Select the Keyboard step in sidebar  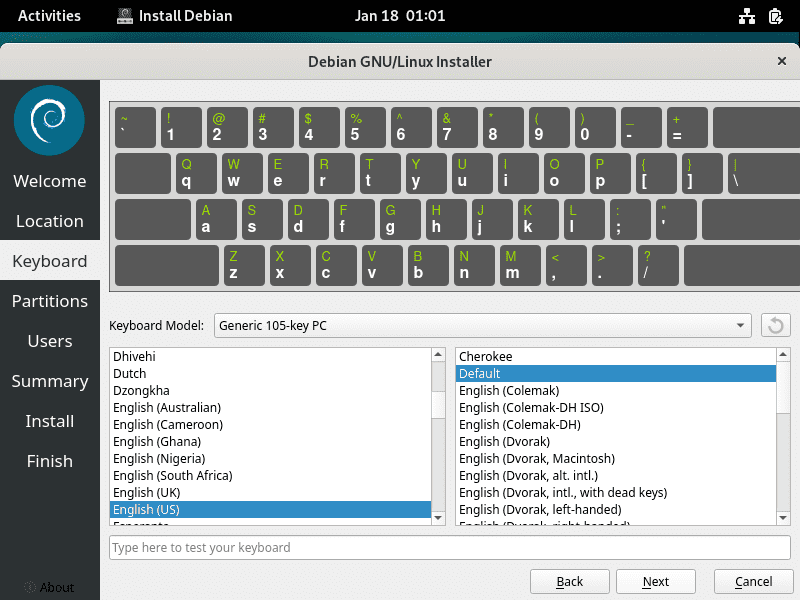click(x=50, y=261)
